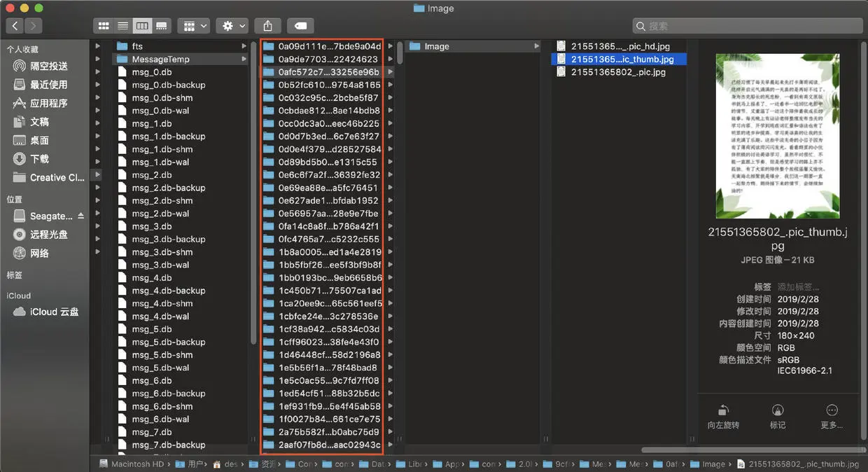Click 更多 more actions button
The height and width of the screenshot is (472, 868).
(832, 417)
